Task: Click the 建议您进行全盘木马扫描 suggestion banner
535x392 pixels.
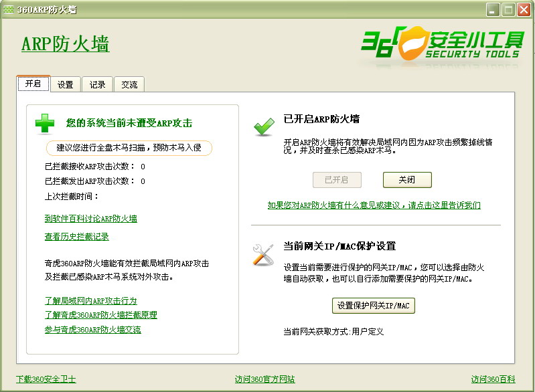Action: [129, 148]
